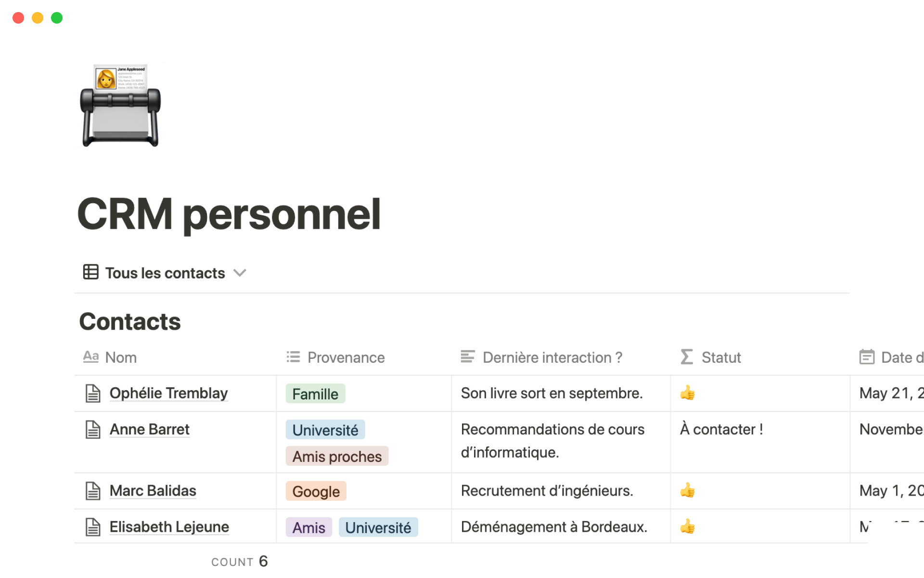924x578 pixels.
Task: Click the COUNT 6 summary below the table
Action: pos(240,562)
